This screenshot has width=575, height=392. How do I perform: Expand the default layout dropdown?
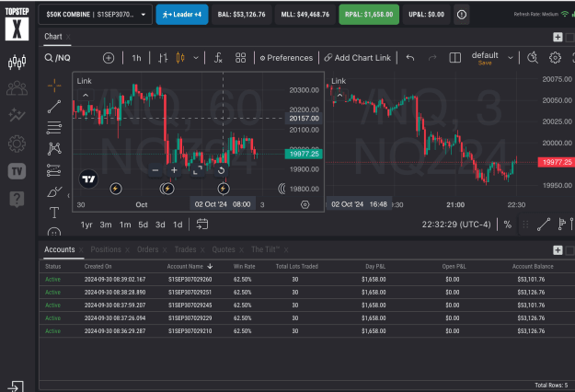510,58
